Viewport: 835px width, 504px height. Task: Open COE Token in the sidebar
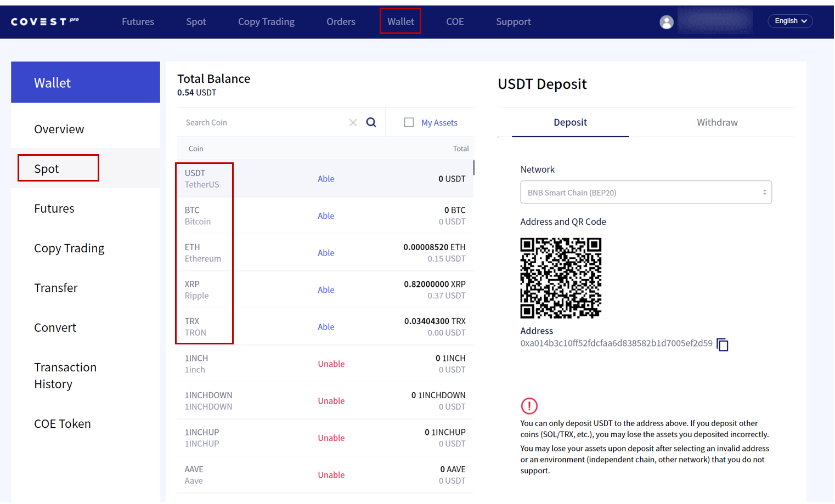[63, 424]
